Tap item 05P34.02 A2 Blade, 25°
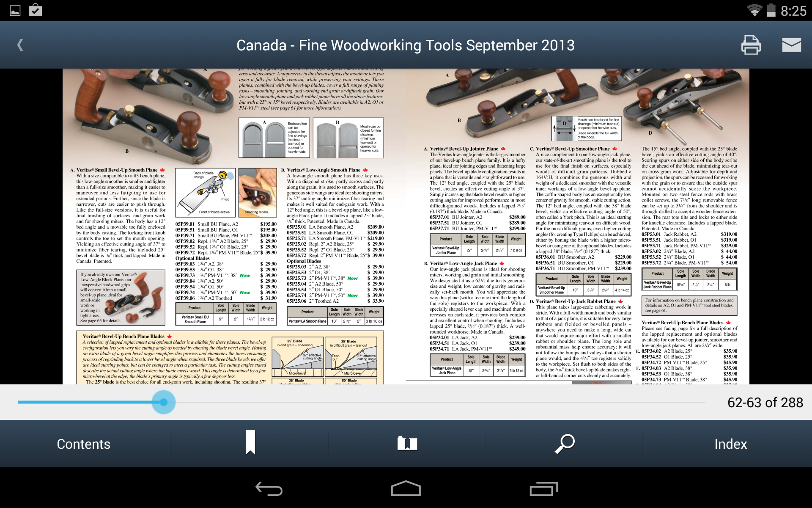This screenshot has height=508, width=812. pyautogui.click(x=689, y=351)
